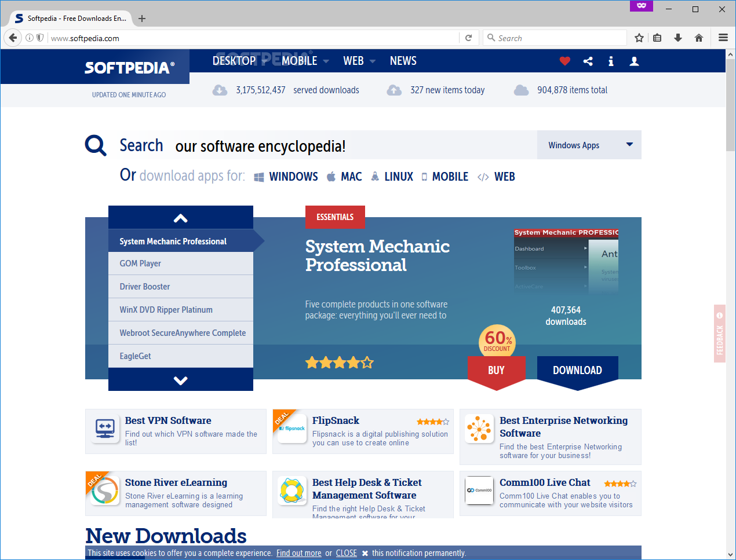Rate System Mechanic with the star rating
Screen dimensions: 736x560
340,363
